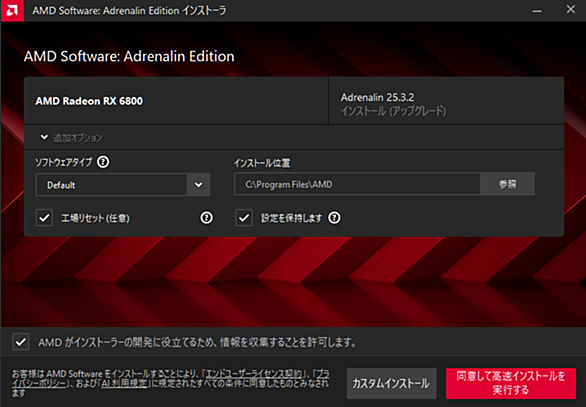Open help icon for 工場リセット (任意)
The height and width of the screenshot is (407, 586).
tap(207, 218)
